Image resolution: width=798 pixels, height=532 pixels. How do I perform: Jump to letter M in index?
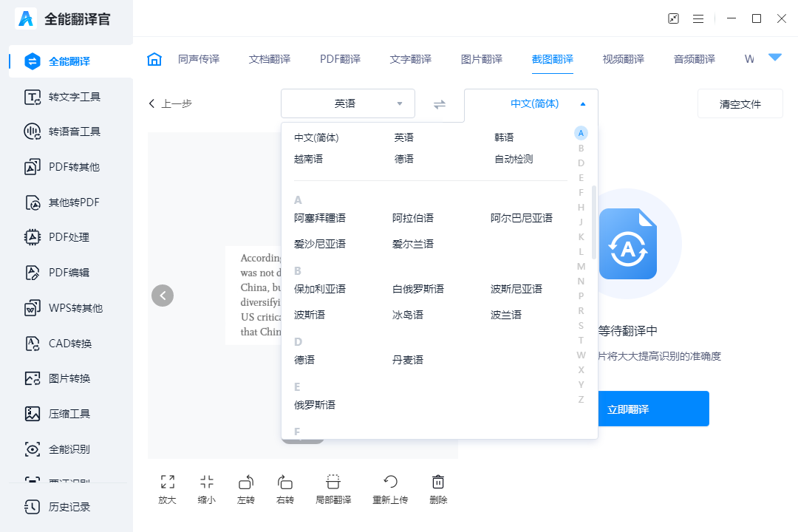point(581,266)
